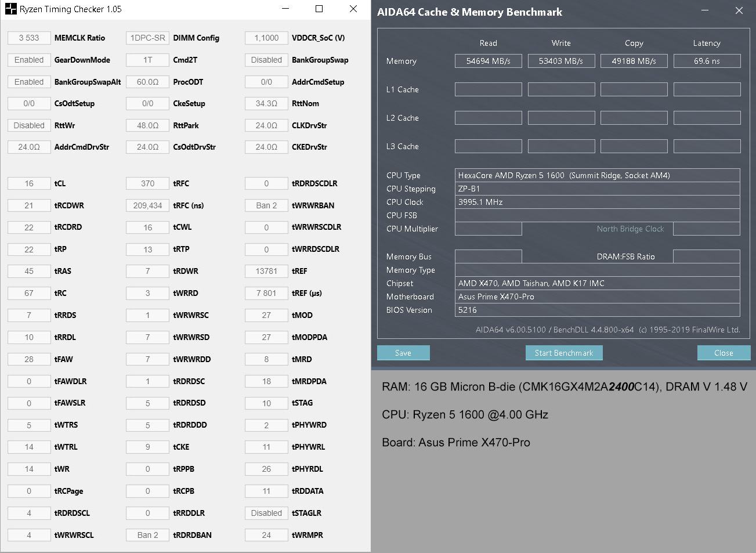Click the tRFC value 370
Viewport: 756px width, 553px height.
point(147,183)
